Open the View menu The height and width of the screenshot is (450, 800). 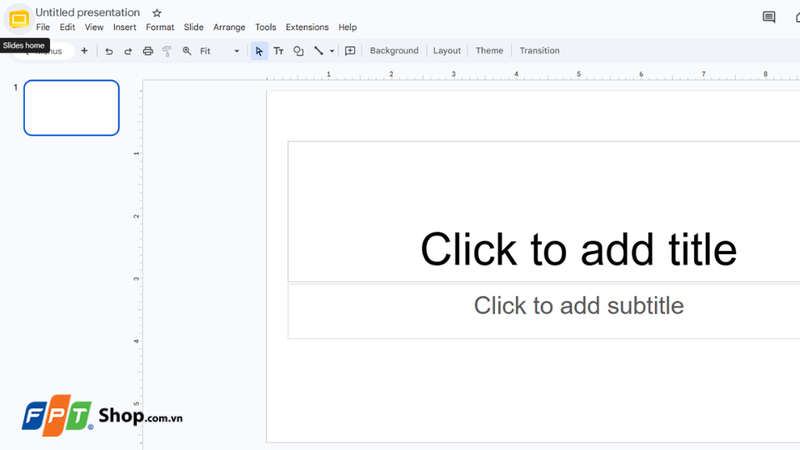click(94, 27)
